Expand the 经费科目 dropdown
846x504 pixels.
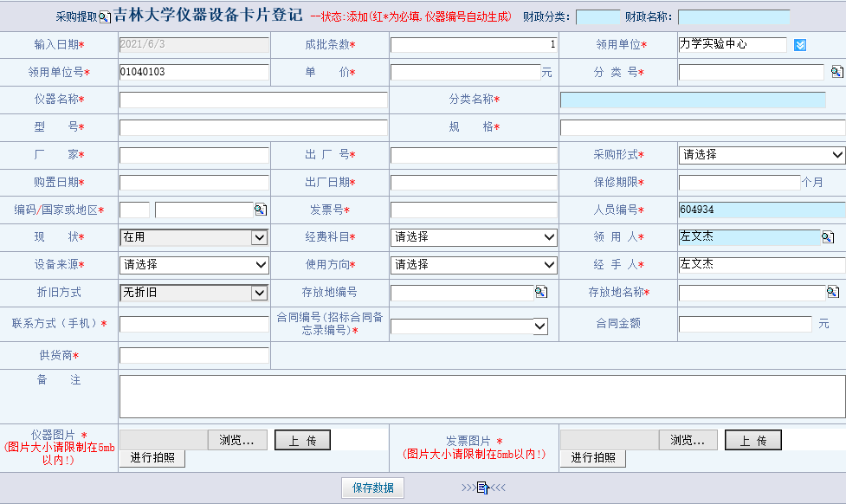[474, 237]
